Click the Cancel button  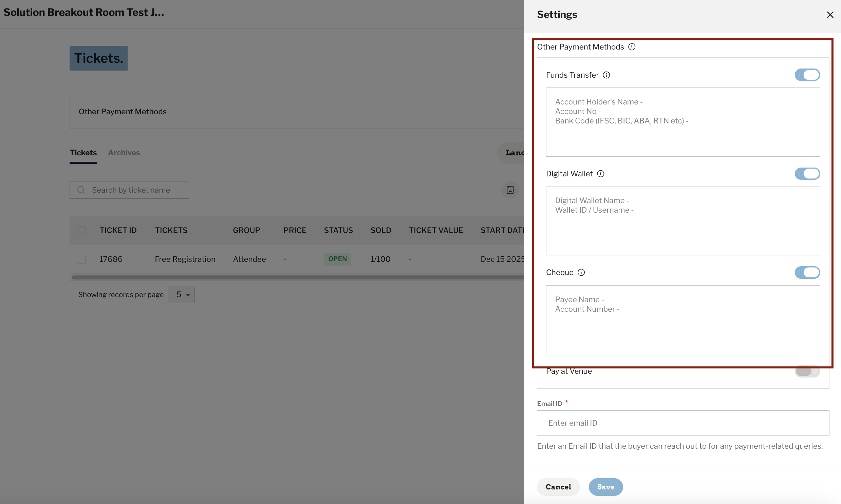click(x=558, y=487)
